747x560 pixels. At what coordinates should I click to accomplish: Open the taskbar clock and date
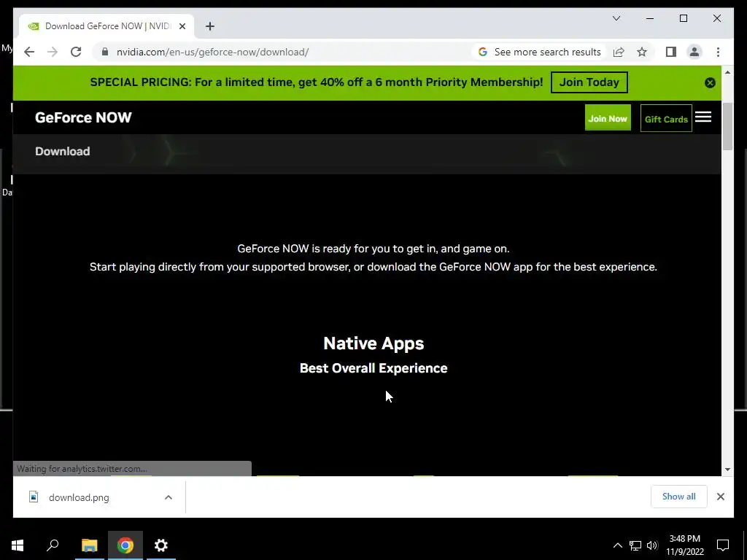coord(684,545)
